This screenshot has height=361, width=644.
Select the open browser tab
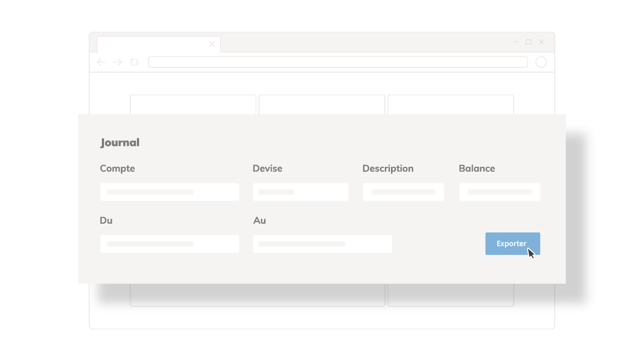pyautogui.click(x=159, y=44)
